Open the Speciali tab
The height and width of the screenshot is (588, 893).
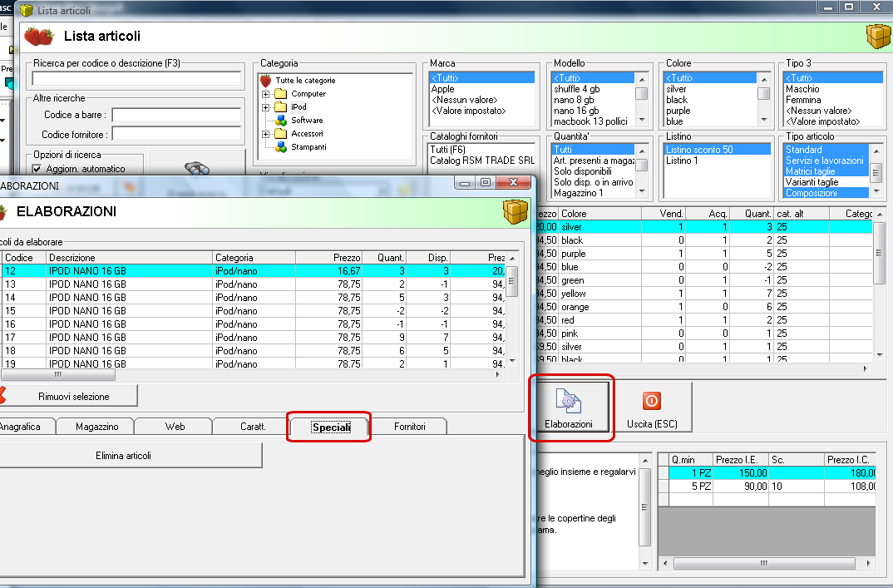pos(332,427)
